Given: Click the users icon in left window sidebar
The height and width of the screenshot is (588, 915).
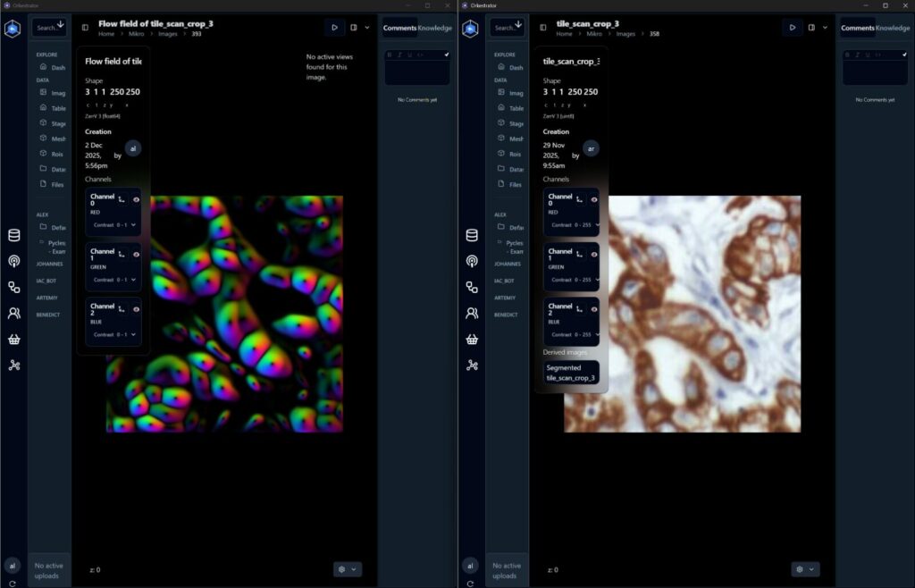Looking at the screenshot, I should (13, 314).
